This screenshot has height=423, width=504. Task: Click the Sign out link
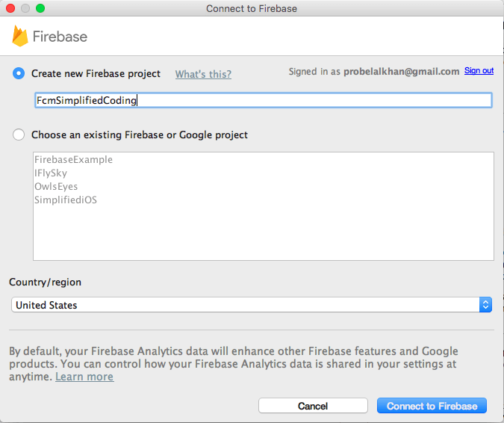479,70
